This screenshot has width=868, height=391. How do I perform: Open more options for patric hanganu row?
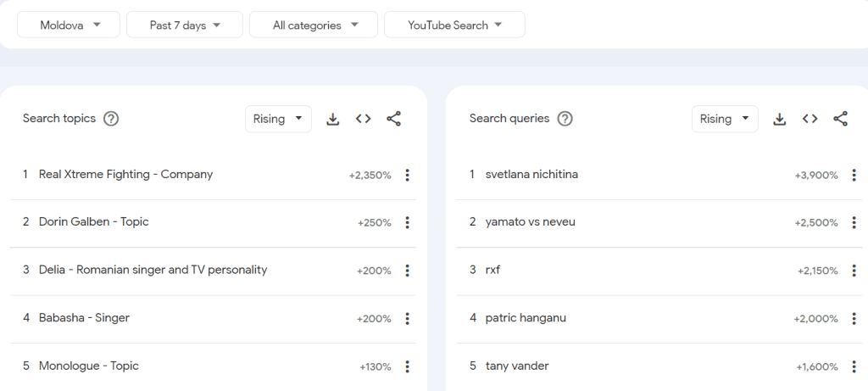(x=854, y=318)
